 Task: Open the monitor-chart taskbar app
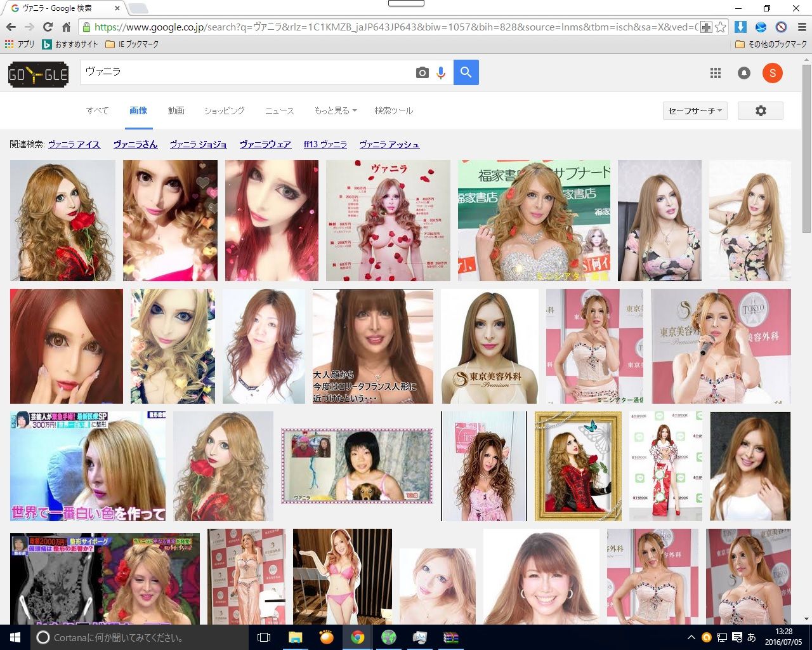click(x=420, y=637)
